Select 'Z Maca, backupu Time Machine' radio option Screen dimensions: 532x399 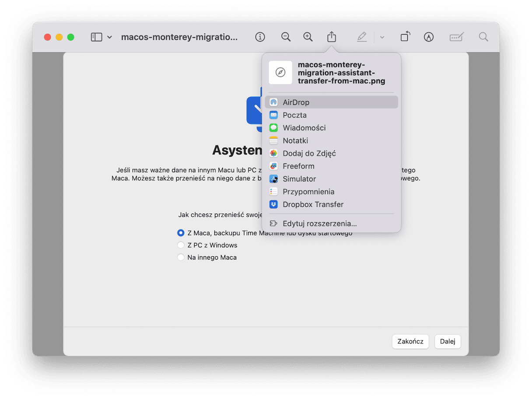(181, 233)
